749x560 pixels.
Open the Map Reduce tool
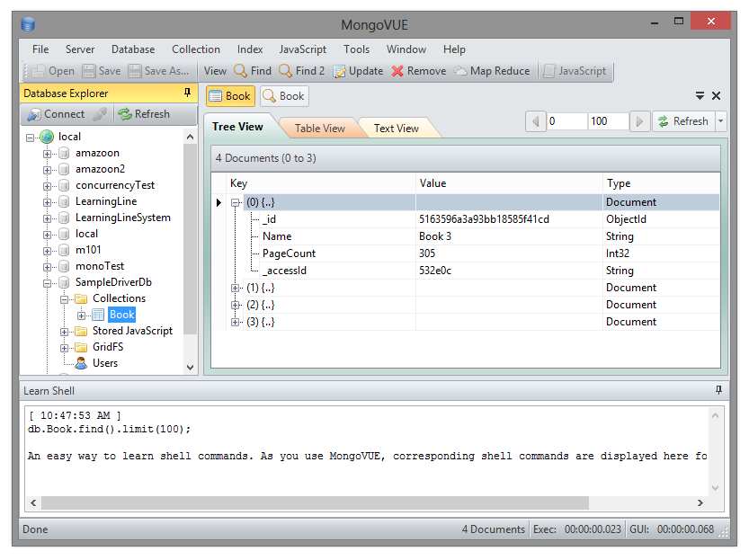click(491, 71)
